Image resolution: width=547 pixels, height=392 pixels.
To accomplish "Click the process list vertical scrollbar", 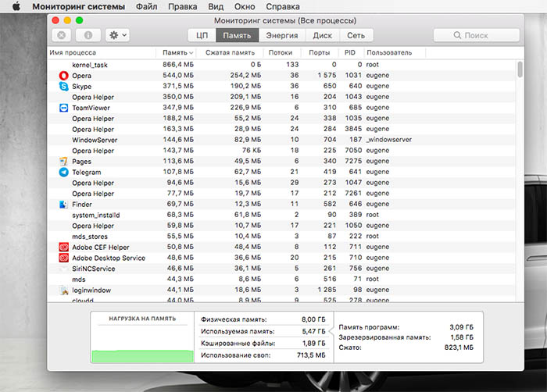I will (520, 69).
